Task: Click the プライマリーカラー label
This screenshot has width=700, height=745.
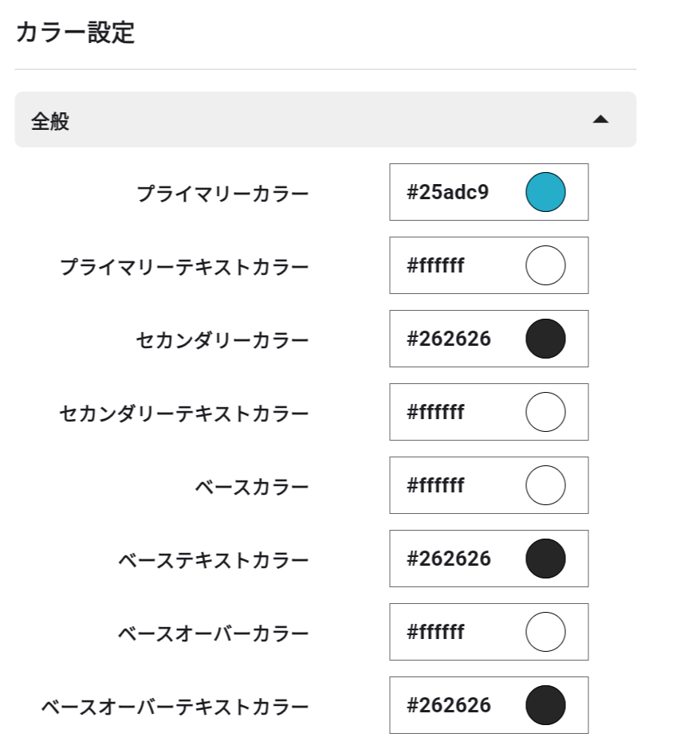Action: [222, 193]
